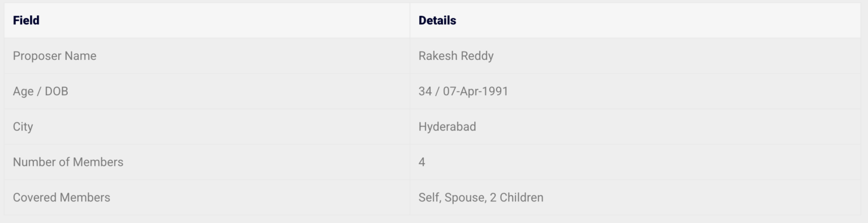This screenshot has width=868, height=223.
Task: Select the word Spouse in covered members
Action: point(465,198)
